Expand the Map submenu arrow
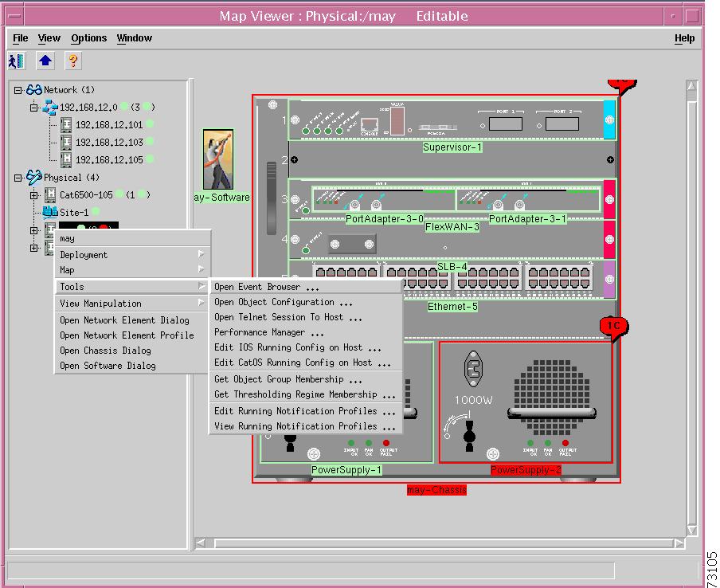720x588 pixels. pos(202,269)
